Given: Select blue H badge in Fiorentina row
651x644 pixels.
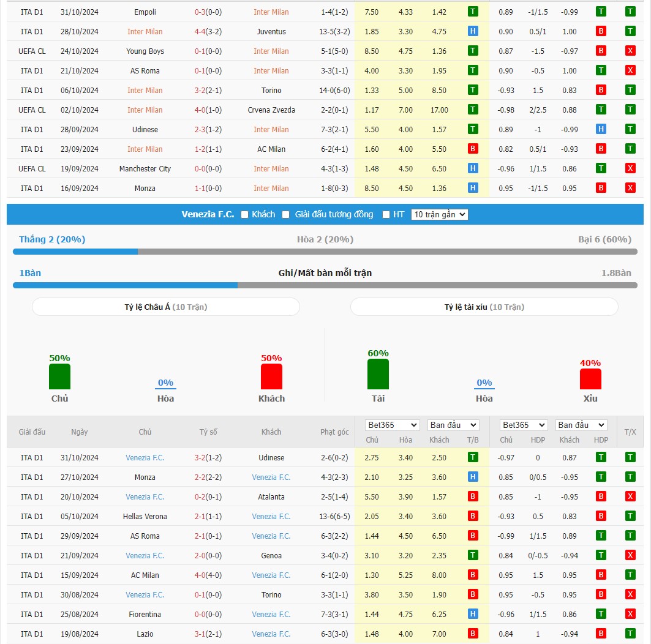Looking at the screenshot, I should (x=472, y=614).
